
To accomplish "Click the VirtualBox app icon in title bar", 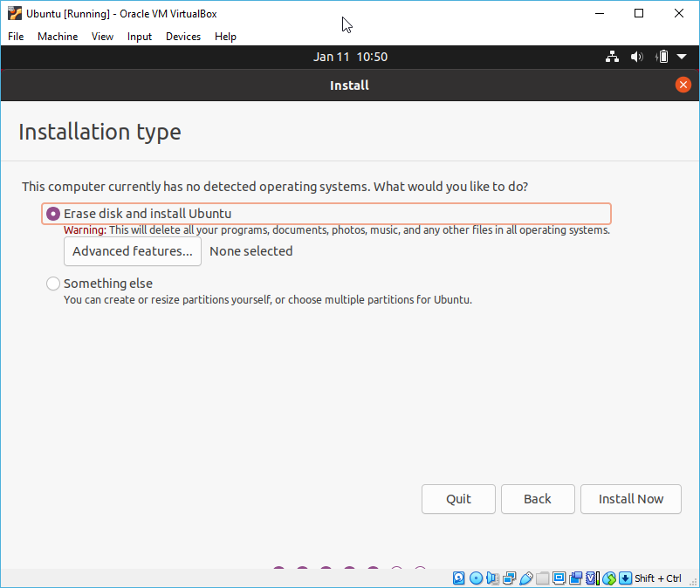I will 14,13.
